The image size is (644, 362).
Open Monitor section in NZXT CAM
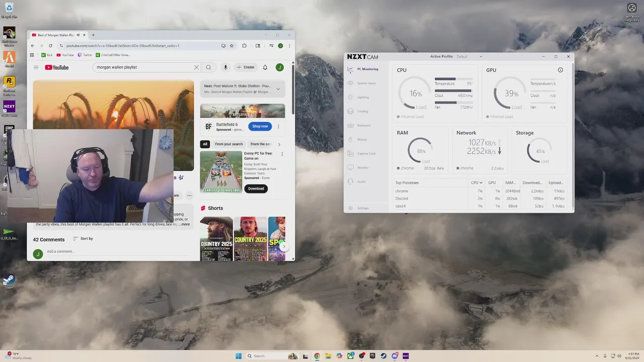(358, 167)
